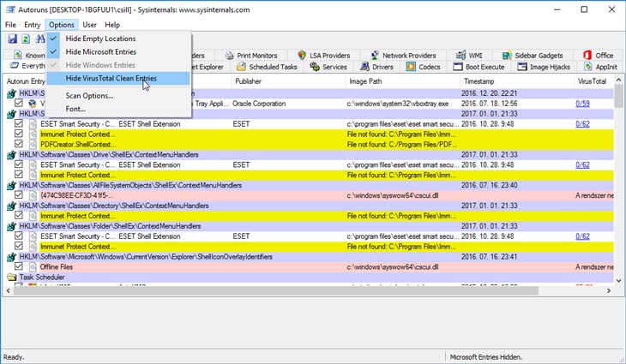The height and width of the screenshot is (364, 626).
Task: Sort by the Publisher column header
Action: click(248, 81)
